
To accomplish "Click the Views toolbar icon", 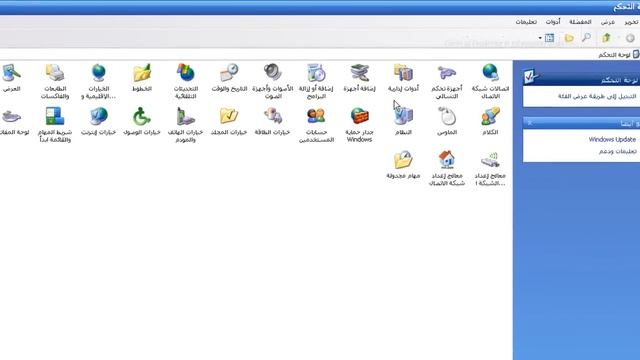I will click(549, 38).
